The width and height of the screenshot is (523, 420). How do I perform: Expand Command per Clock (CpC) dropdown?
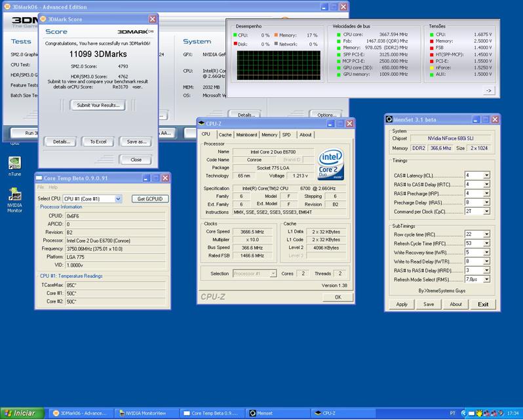(x=487, y=212)
